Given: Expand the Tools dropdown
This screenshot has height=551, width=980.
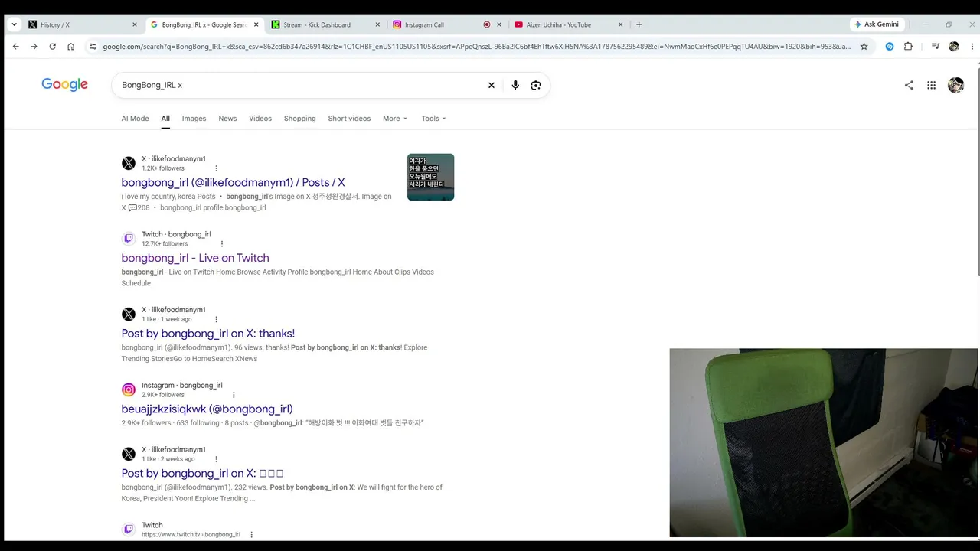Looking at the screenshot, I should pyautogui.click(x=433, y=119).
